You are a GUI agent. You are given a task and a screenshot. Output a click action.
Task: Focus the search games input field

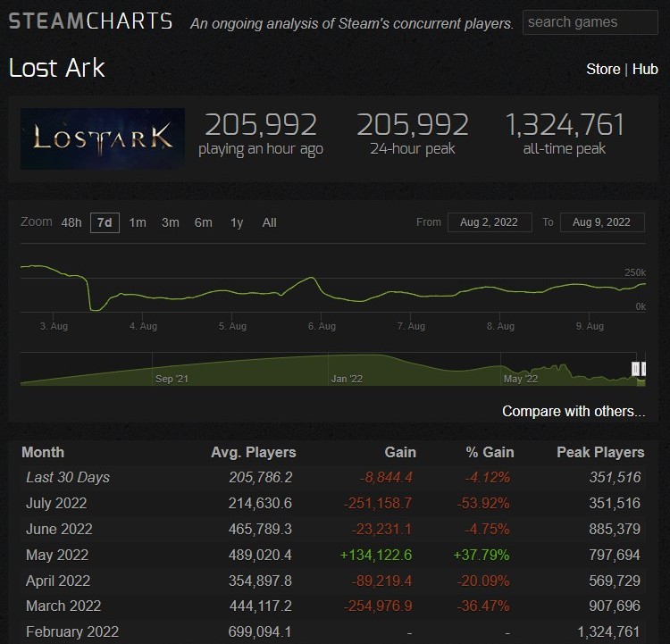[x=590, y=22]
